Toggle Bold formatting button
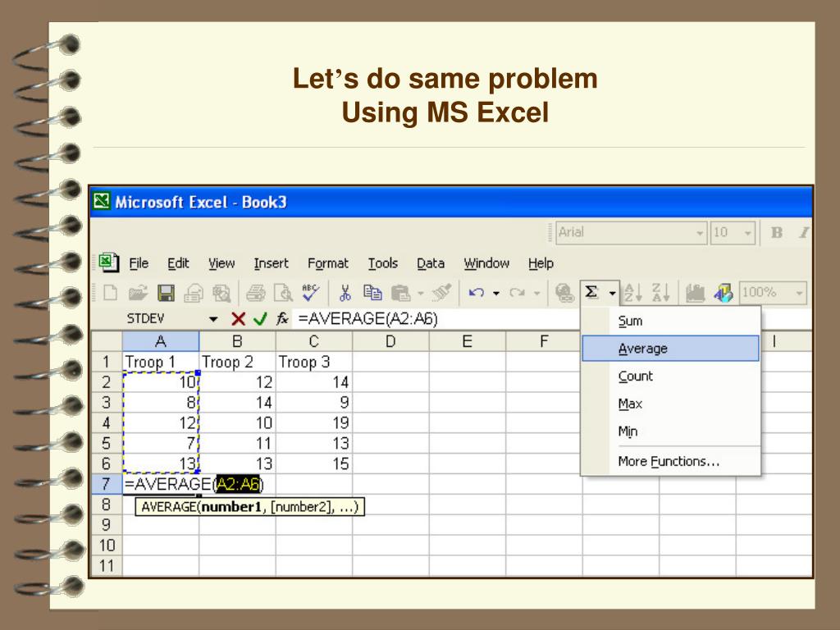 776,232
